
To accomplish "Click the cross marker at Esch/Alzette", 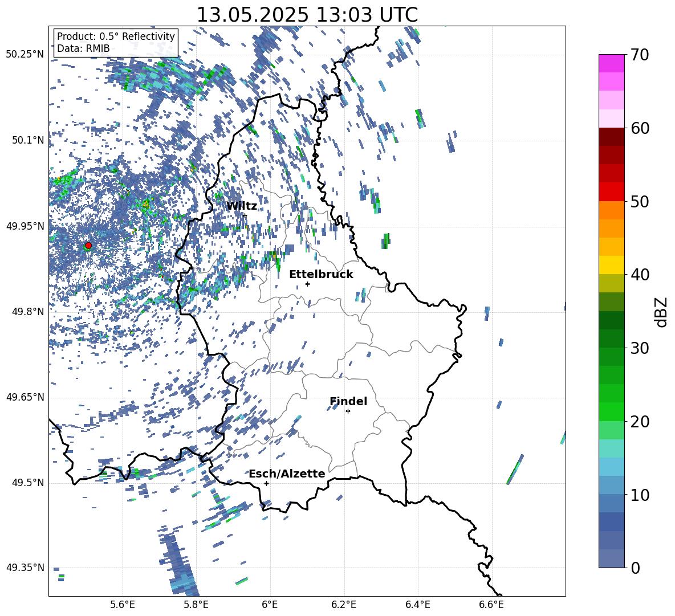I will coord(266,483).
